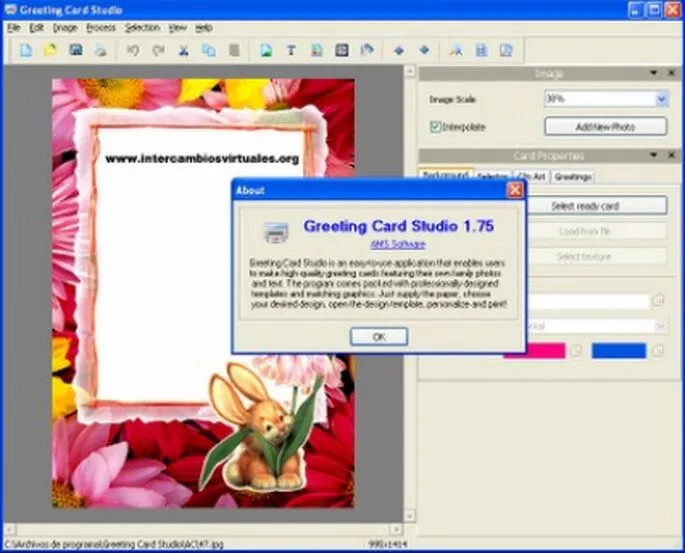
Task: Click the Greeting Card Studio 1.75 heading
Action: [x=398, y=226]
